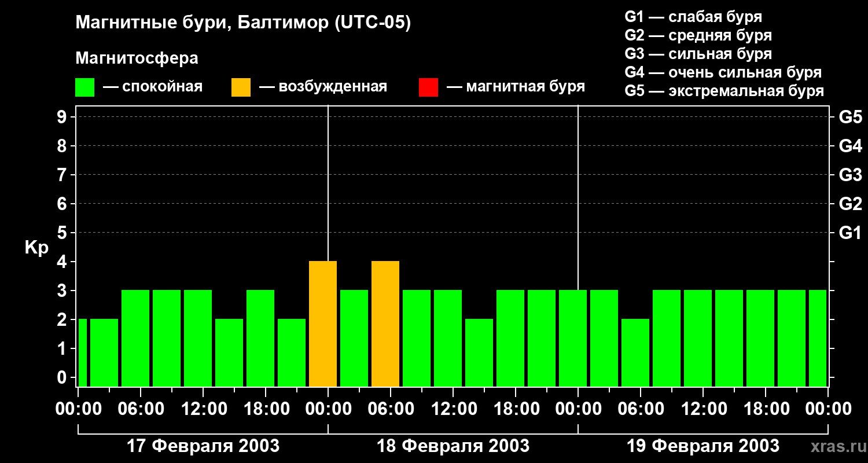Image resolution: width=868 pixels, height=463 pixels.
Task: Click the '— возбужденная' legend label
Action: click(x=323, y=87)
